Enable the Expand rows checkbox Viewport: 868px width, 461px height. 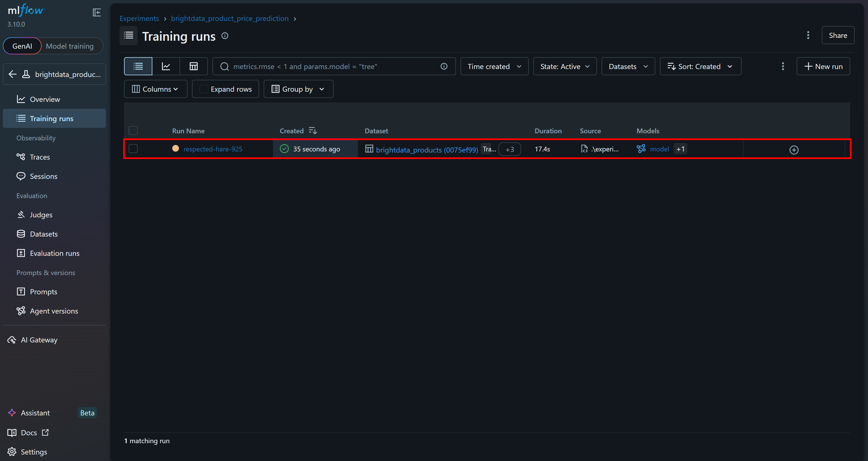pyautogui.click(x=204, y=89)
